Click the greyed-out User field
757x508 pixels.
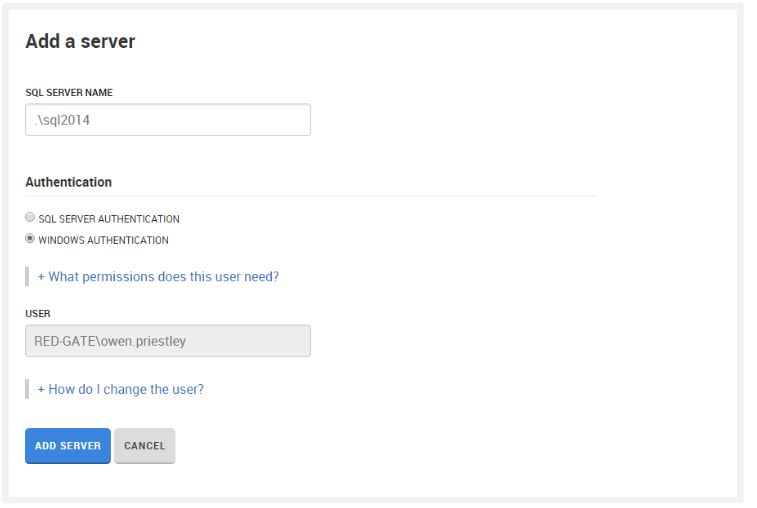pyautogui.click(x=167, y=341)
